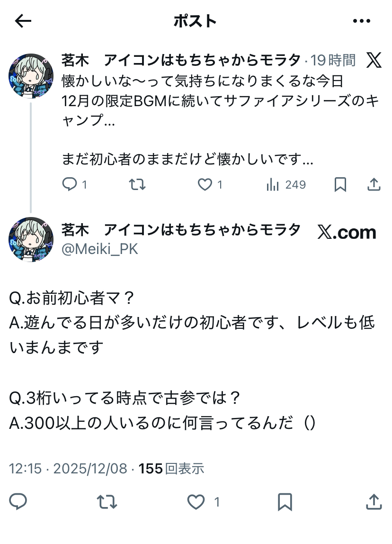Bookmark the main post
392x544 pixels.
click(285, 502)
